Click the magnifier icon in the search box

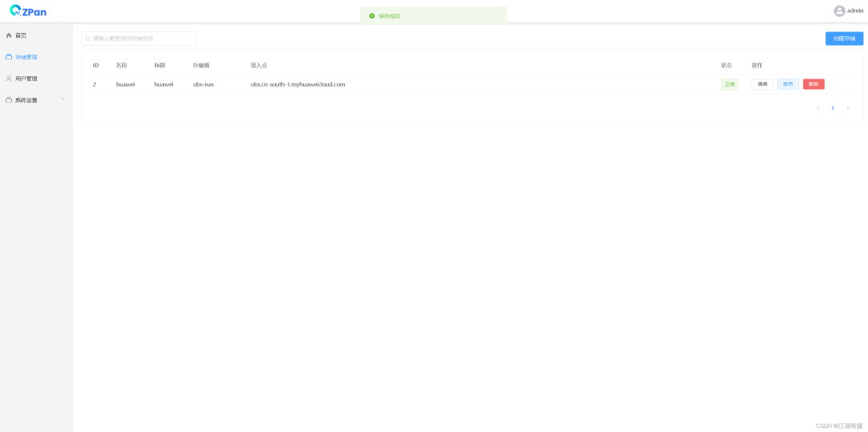[88, 39]
